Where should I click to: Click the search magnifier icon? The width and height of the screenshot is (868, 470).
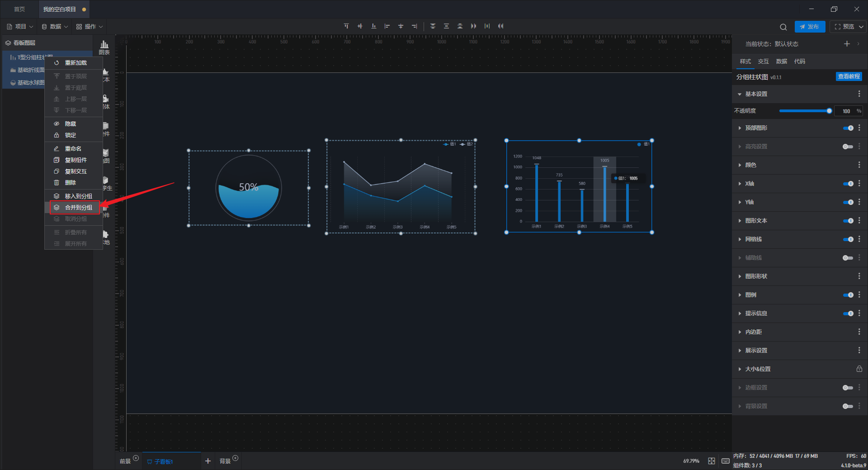point(783,27)
